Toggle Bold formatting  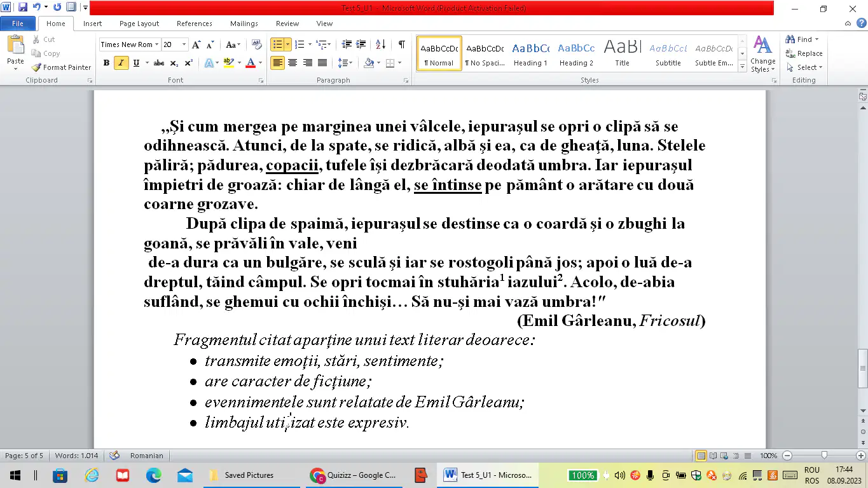pos(106,63)
